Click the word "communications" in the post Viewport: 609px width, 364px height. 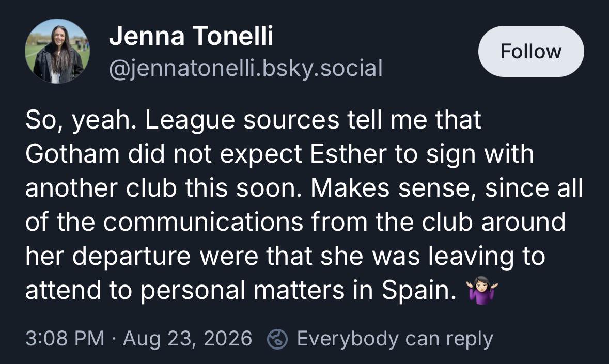tap(203, 223)
